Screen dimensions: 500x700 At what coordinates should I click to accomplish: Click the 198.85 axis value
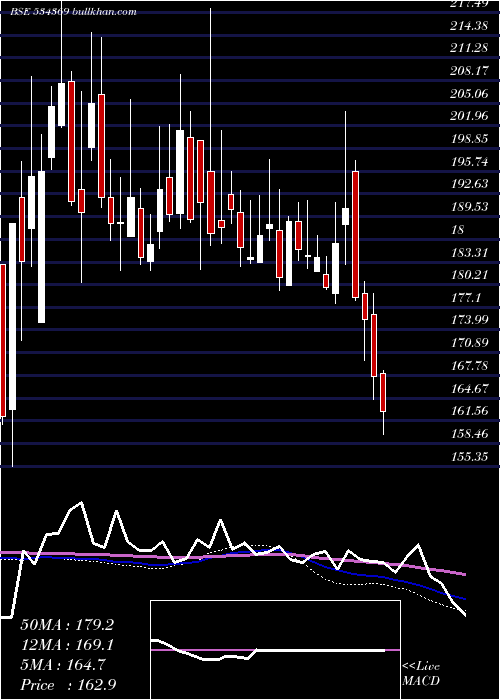pyautogui.click(x=469, y=139)
